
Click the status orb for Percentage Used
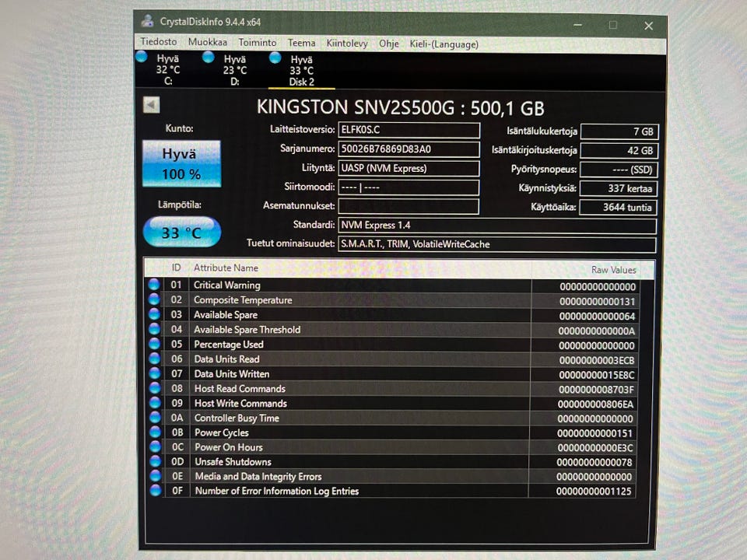click(154, 343)
